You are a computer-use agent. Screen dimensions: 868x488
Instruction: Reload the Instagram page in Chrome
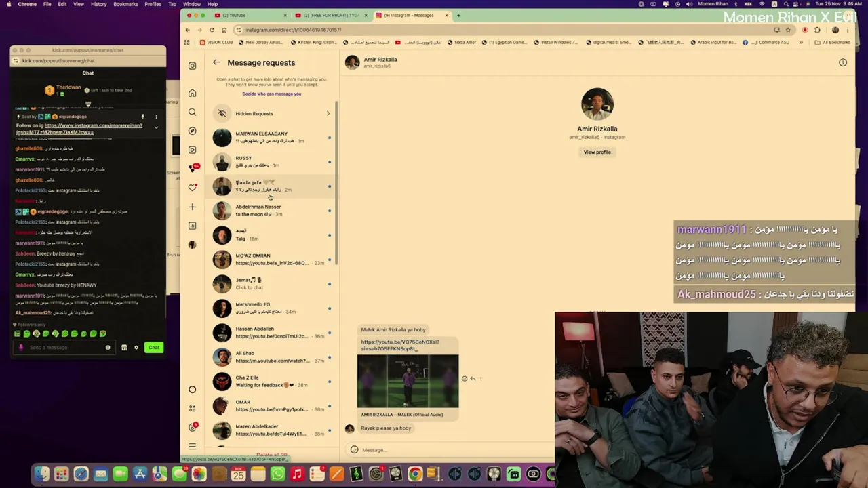coord(212,30)
